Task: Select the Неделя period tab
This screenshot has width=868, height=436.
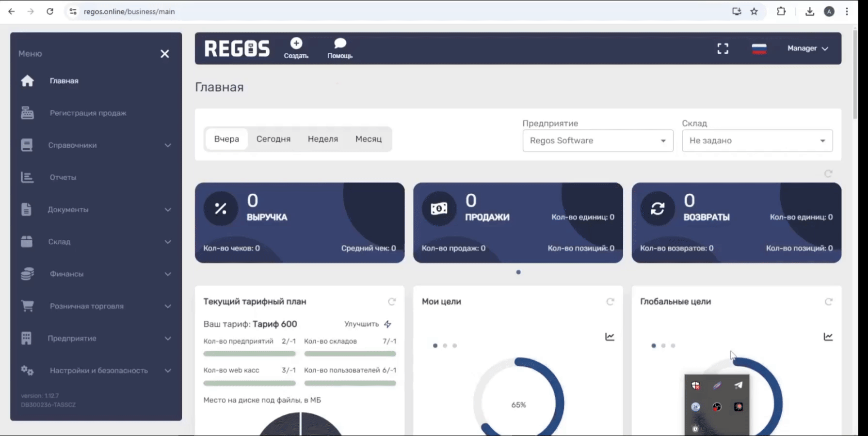Action: 323,139
